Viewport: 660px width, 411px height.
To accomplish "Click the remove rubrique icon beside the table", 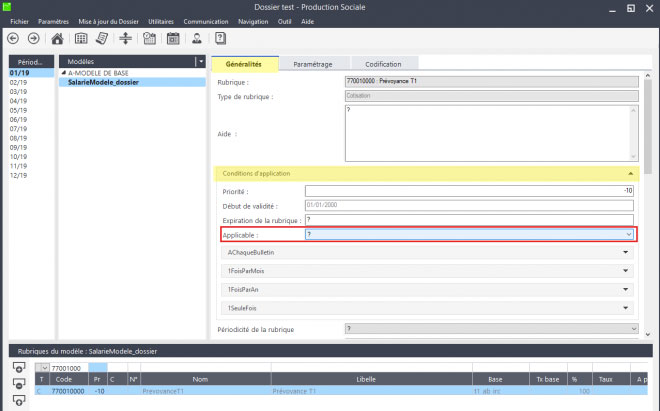I will pyautogui.click(x=19, y=384).
